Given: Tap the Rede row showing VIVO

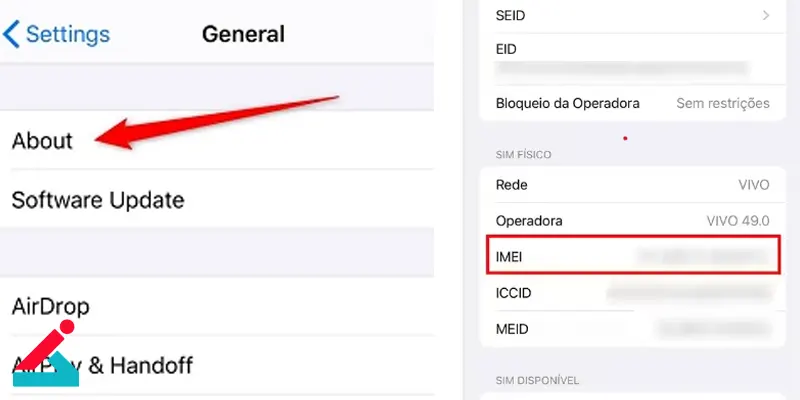Looking at the screenshot, I should [633, 185].
